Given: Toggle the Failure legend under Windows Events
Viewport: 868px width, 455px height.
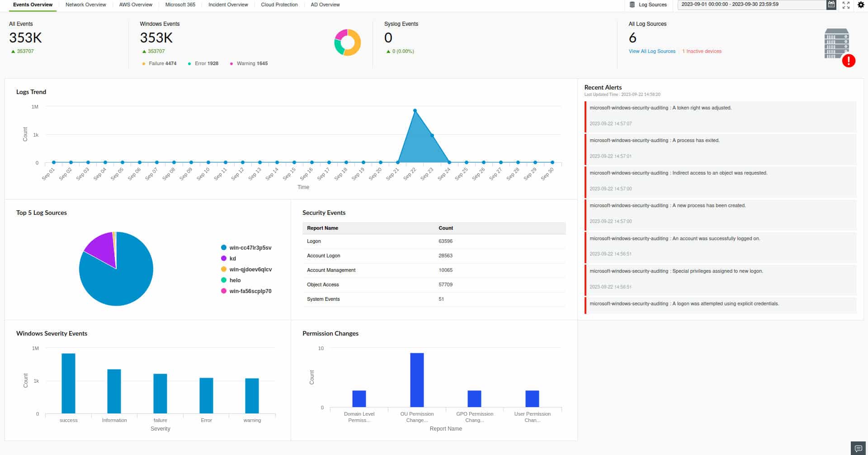Looking at the screenshot, I should click(160, 63).
